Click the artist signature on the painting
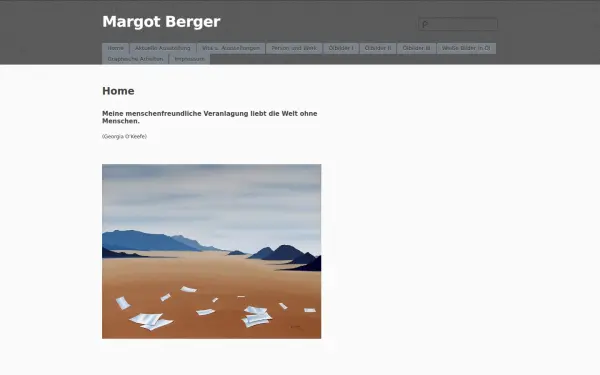 click(x=296, y=327)
